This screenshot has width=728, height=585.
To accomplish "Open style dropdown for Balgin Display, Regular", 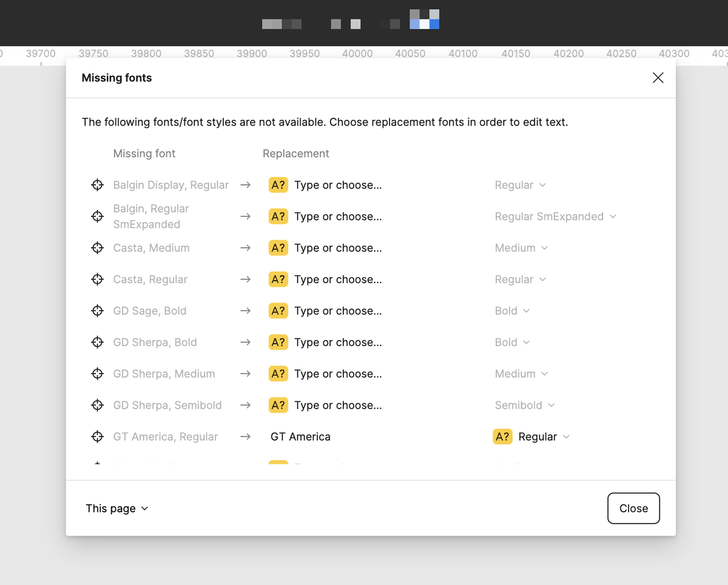I will [520, 185].
